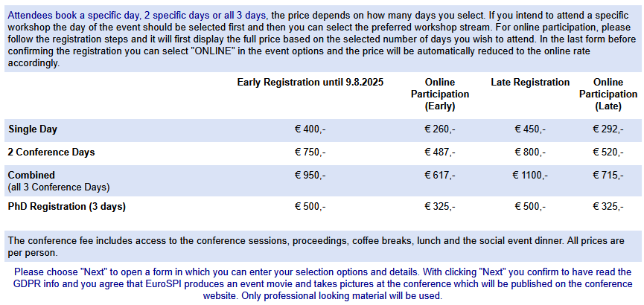Click the Online Participation (Late) header
This screenshot has width=644, height=305.
[608, 94]
